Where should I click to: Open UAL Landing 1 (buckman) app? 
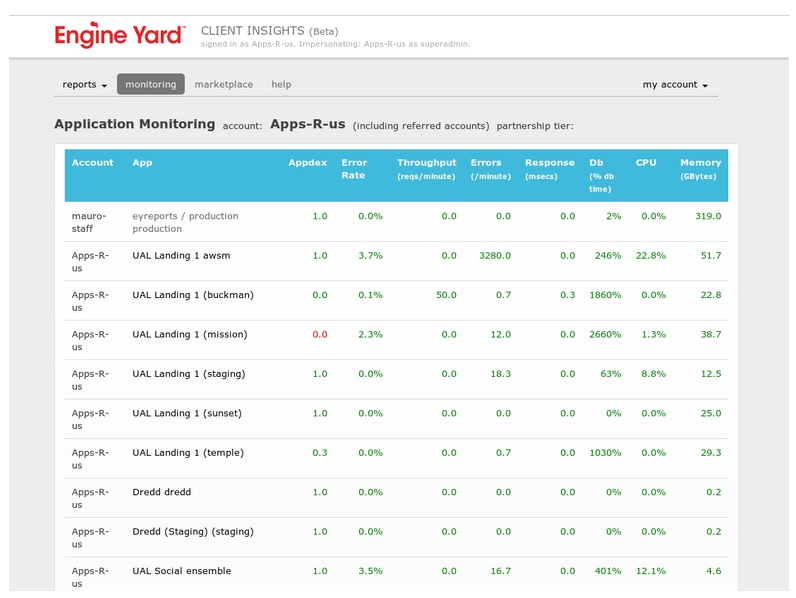(193, 295)
